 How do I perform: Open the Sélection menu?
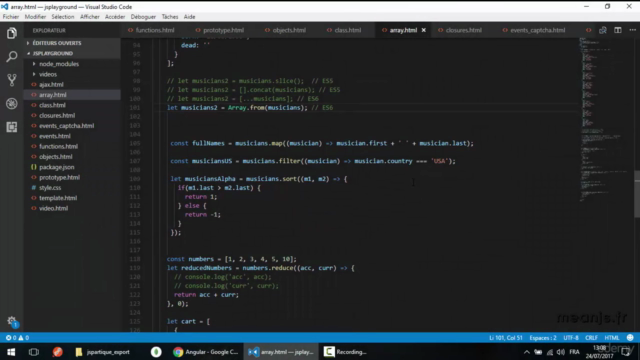(63, 17)
